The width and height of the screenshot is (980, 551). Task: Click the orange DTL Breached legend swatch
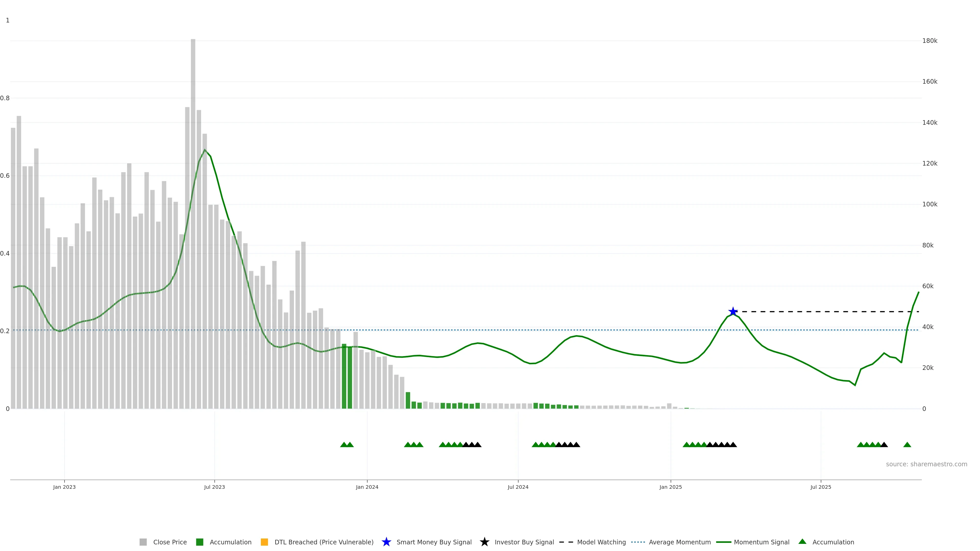(x=264, y=542)
